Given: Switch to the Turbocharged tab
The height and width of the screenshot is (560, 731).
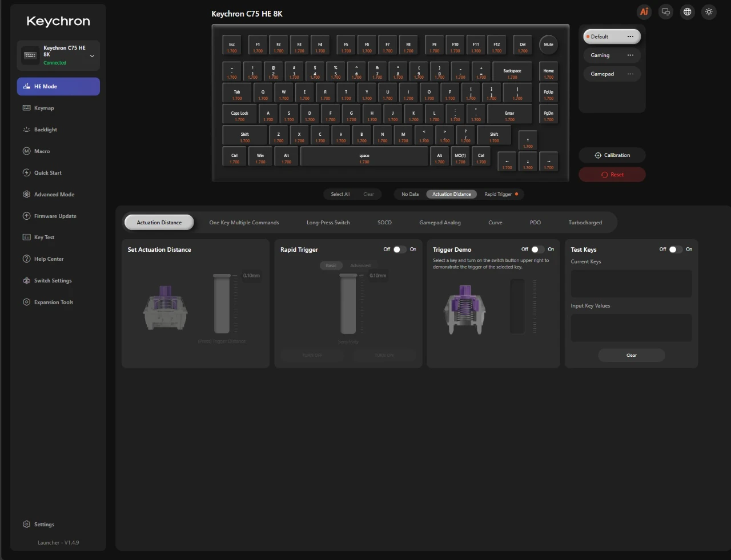Looking at the screenshot, I should click(585, 223).
